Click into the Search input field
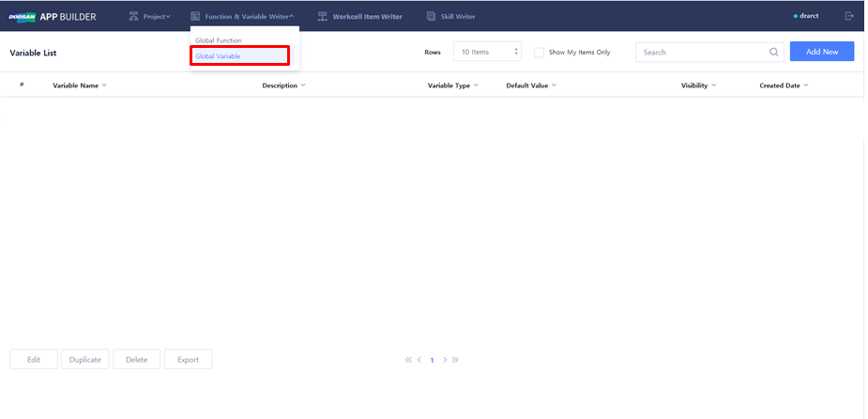 click(702, 53)
